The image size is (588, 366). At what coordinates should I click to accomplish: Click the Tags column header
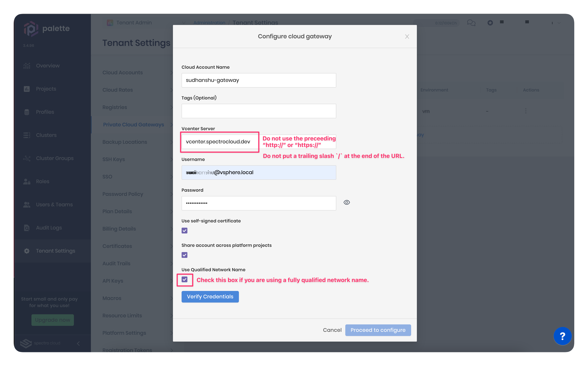(491, 90)
